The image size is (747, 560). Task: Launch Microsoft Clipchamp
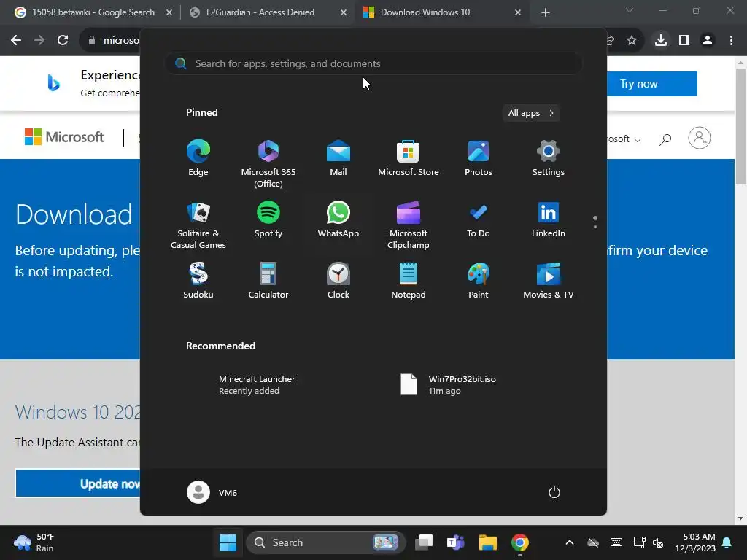[x=409, y=225]
